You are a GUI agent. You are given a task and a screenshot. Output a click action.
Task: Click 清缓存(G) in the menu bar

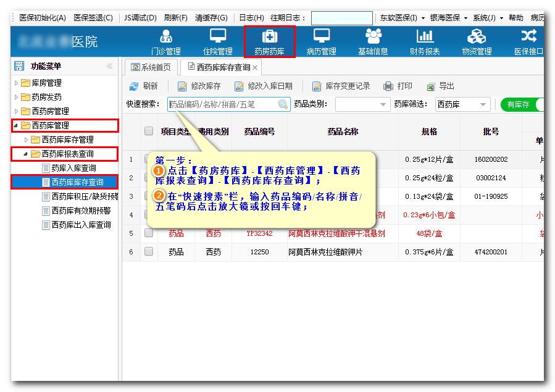tap(211, 18)
